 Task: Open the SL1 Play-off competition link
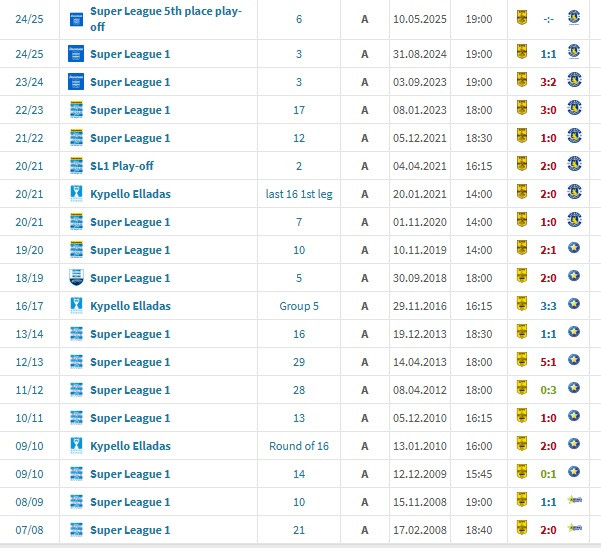tap(127, 166)
